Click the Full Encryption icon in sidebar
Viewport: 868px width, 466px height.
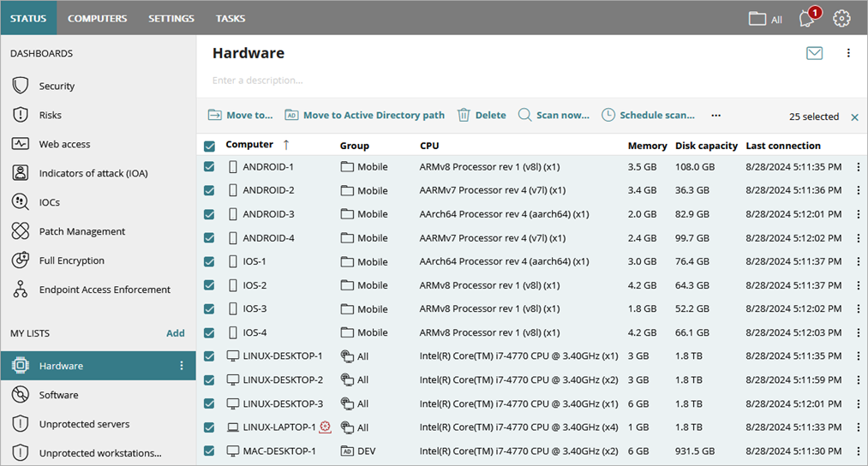(x=21, y=260)
